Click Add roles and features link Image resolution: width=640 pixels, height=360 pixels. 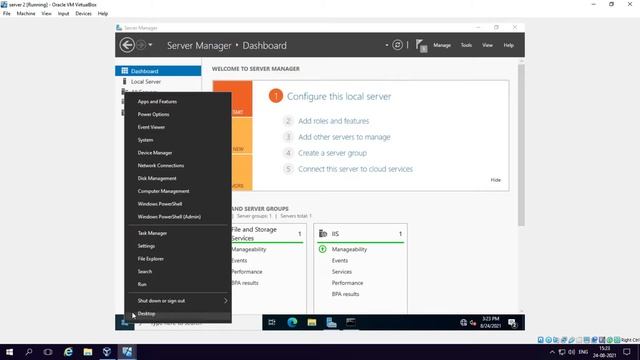(x=333, y=121)
